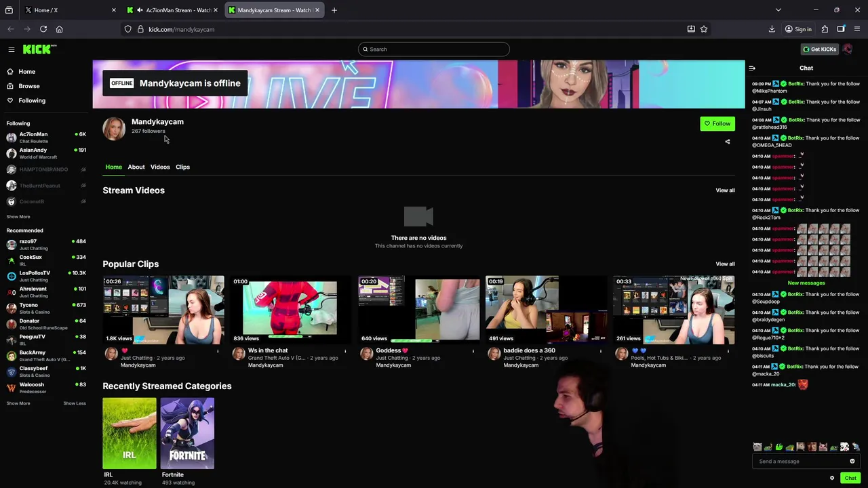Open options menu for 'baddie does a 360'
This screenshot has height=488, width=868.
tap(600, 351)
